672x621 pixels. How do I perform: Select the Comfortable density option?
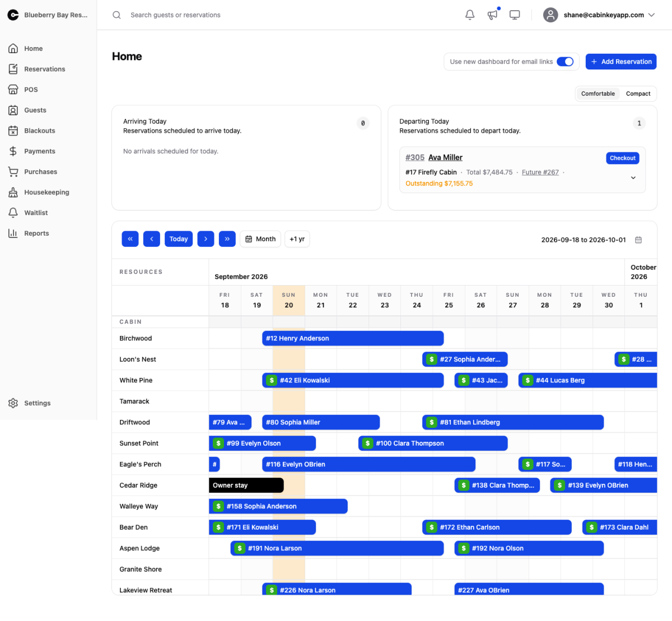598,94
